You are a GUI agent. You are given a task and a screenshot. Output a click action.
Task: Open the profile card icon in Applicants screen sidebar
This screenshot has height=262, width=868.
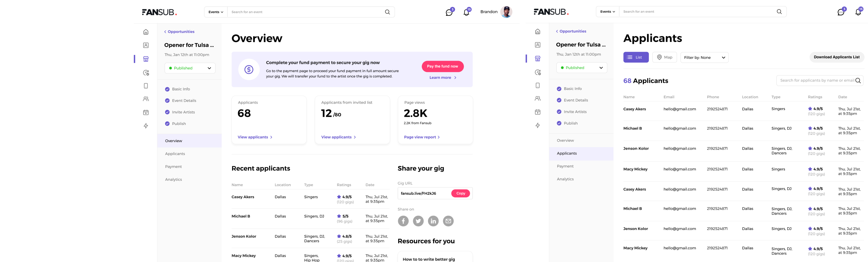[538, 45]
